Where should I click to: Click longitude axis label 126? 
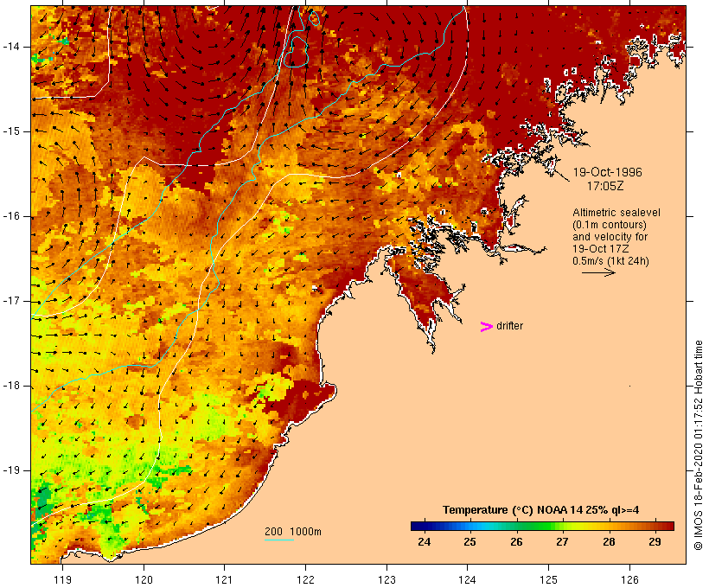(x=629, y=579)
